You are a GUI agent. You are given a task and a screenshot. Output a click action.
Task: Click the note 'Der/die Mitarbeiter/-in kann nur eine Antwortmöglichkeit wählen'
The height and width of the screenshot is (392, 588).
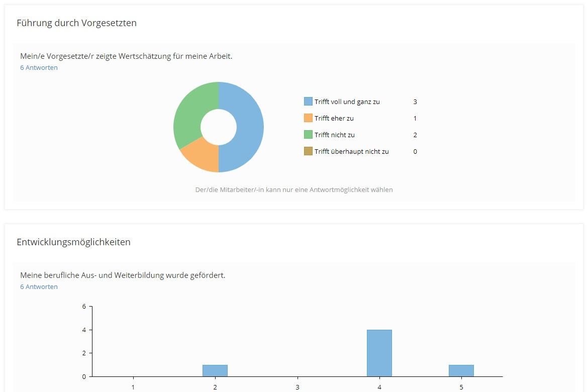point(294,189)
